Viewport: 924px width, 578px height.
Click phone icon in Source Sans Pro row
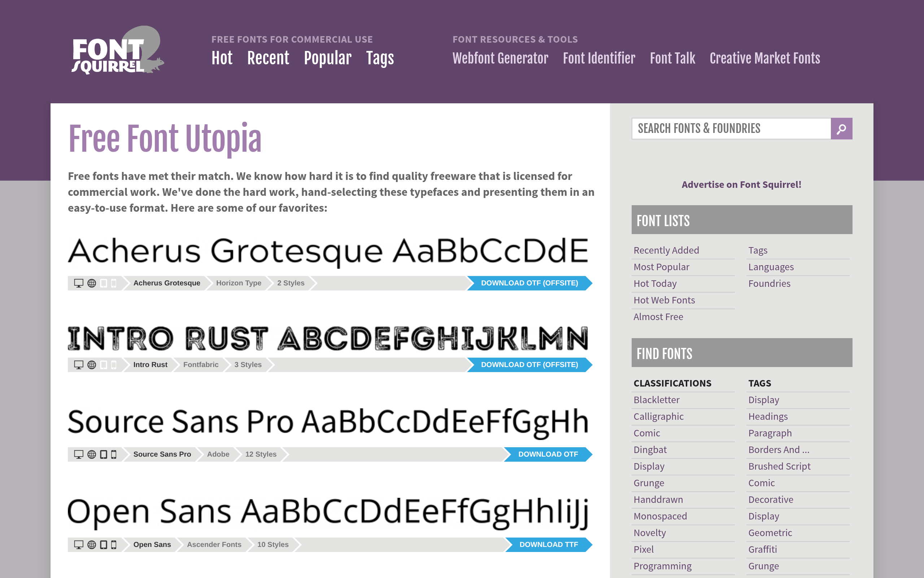point(114,454)
